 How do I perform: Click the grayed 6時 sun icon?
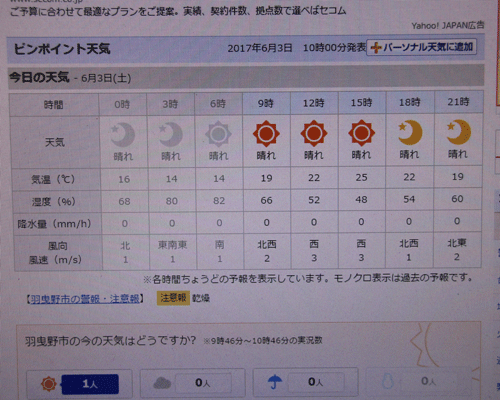point(218,134)
